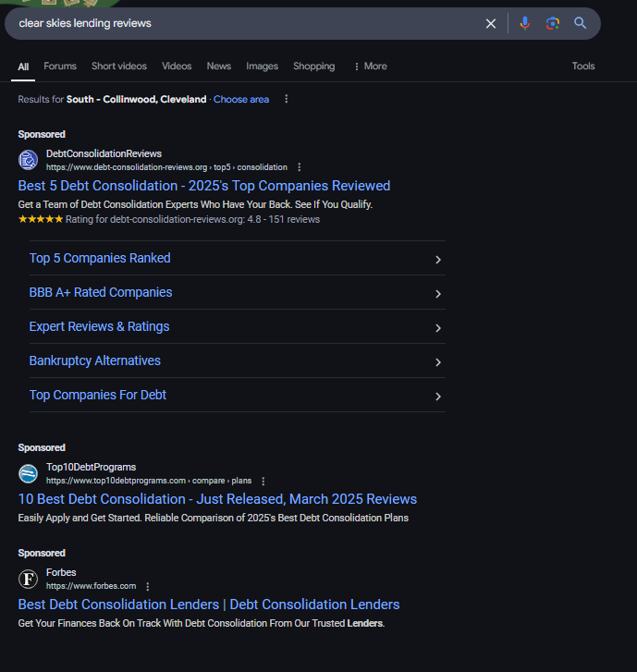The height and width of the screenshot is (672, 637).
Task: Submit search with the magnifying glass icon
Action: pos(580,23)
